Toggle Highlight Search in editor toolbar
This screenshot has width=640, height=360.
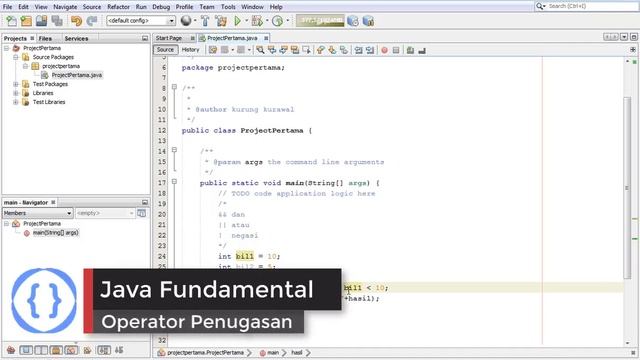[x=295, y=50]
